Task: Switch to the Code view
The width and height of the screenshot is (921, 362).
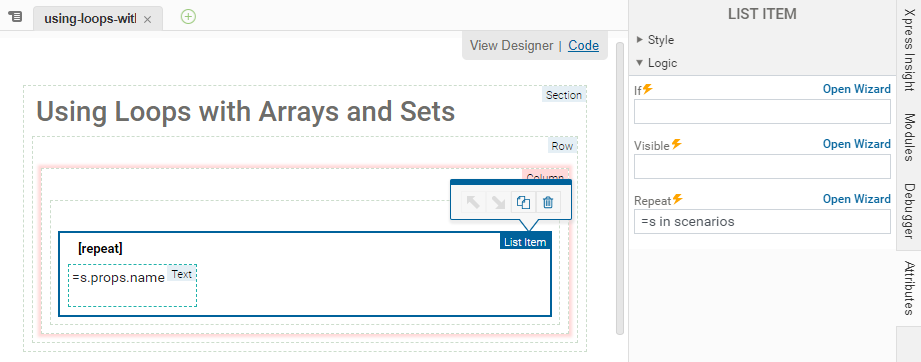Action: (583, 45)
